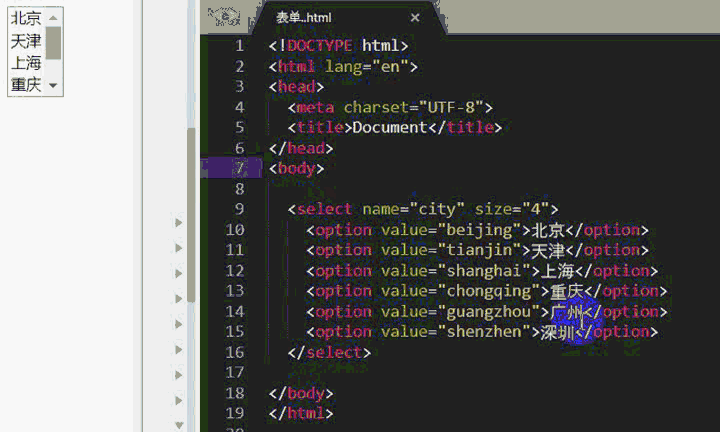Select the 上海 option in the list

click(26, 62)
